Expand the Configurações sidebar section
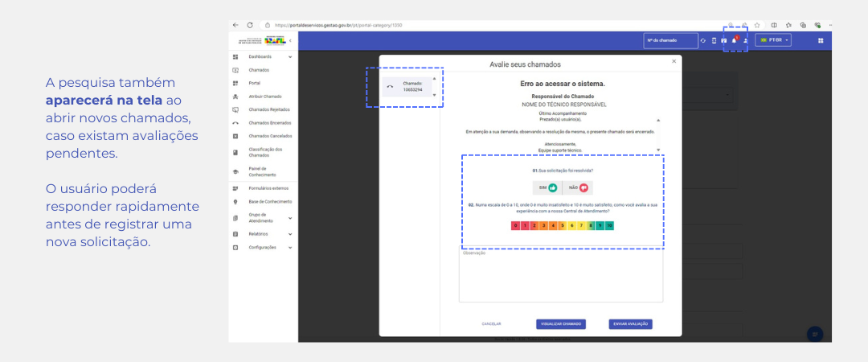This screenshot has height=362, width=868. 289,248
